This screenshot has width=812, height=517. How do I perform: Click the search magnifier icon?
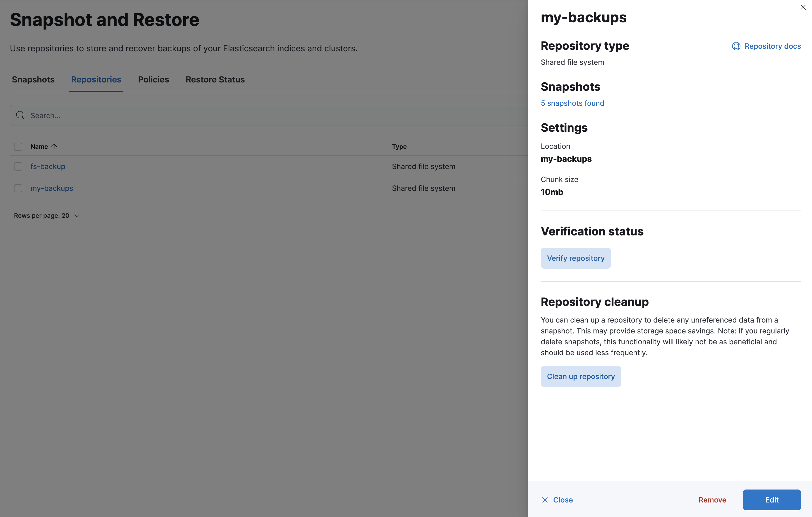coord(20,115)
